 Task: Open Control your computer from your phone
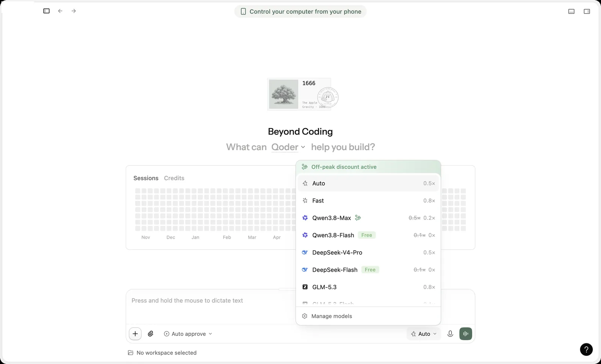click(300, 12)
